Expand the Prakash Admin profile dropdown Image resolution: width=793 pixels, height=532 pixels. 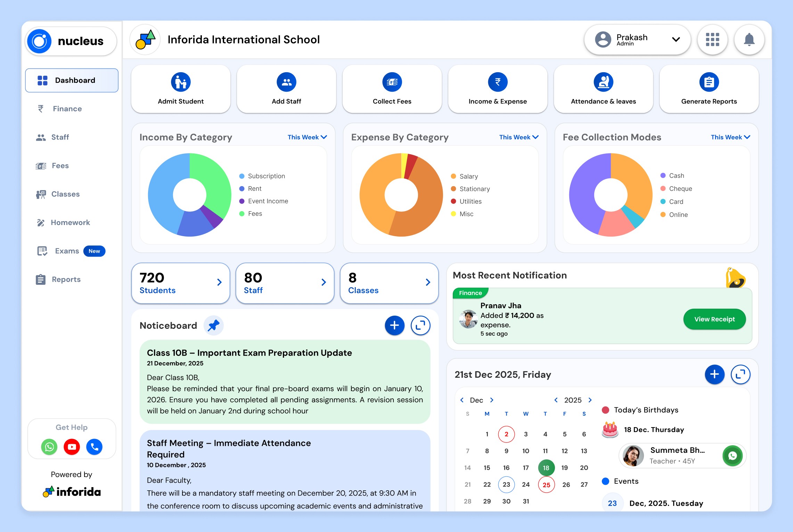point(676,40)
